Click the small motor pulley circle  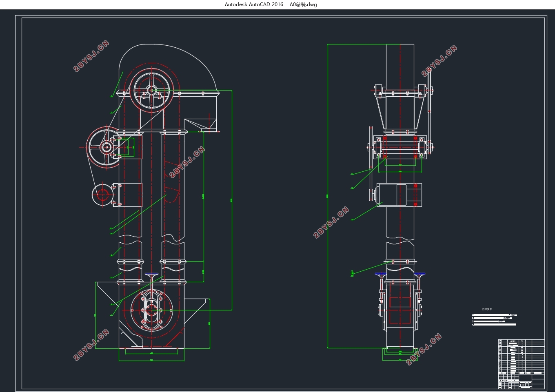click(x=102, y=195)
